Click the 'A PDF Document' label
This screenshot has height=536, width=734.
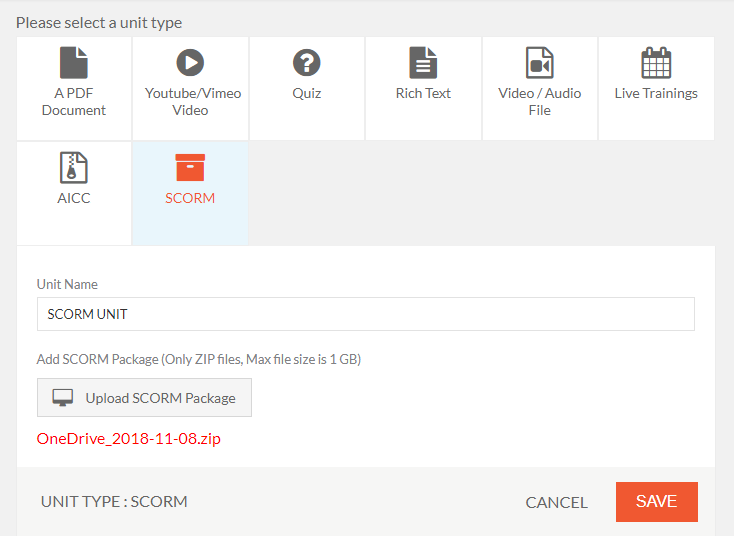73,102
